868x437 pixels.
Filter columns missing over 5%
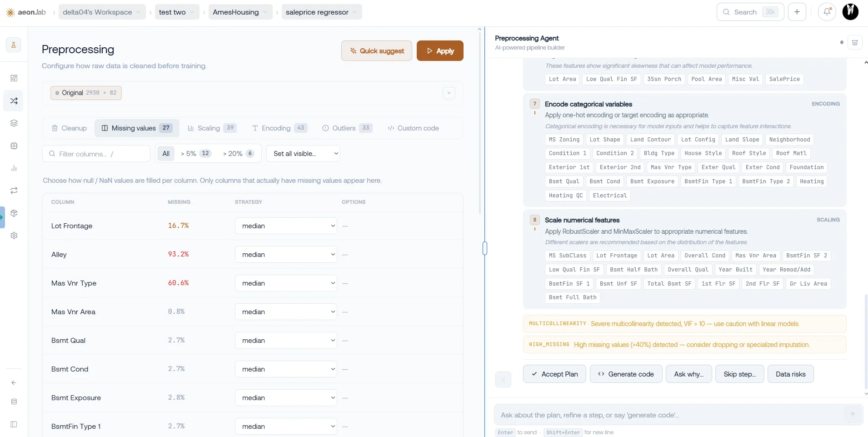coord(196,154)
